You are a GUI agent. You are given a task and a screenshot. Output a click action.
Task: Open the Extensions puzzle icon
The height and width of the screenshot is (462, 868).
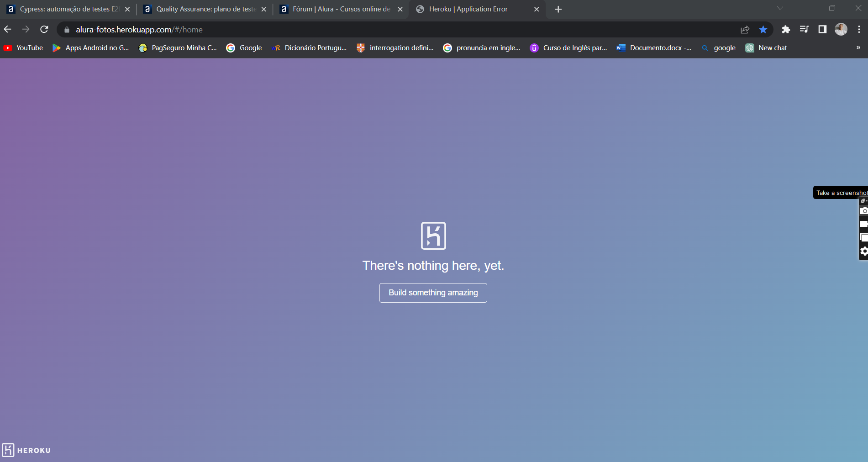click(x=786, y=30)
